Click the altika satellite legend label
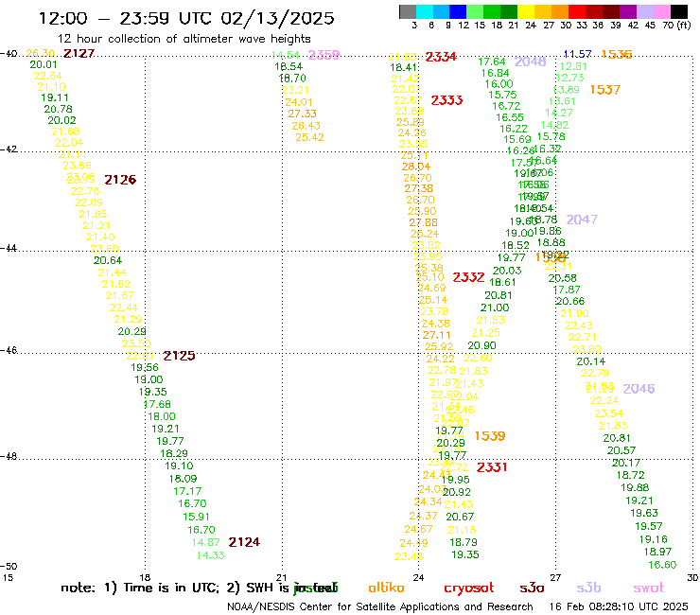Screen dimensions: 700x615 (x=386, y=588)
